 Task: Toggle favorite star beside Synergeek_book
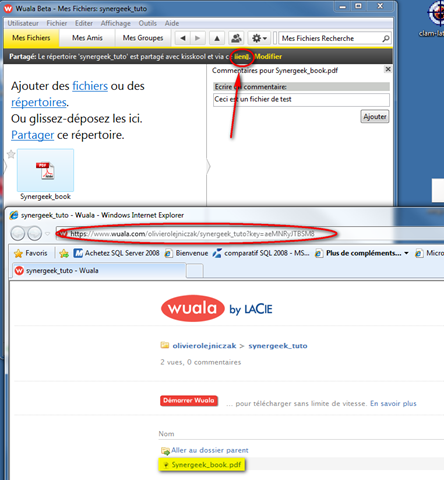click(11, 154)
